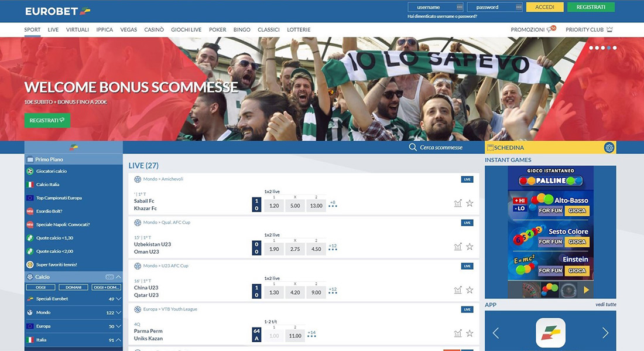Viewport: 644px width, 351px height.
Task: Open the LIVE menu
Action: [x=53, y=30]
